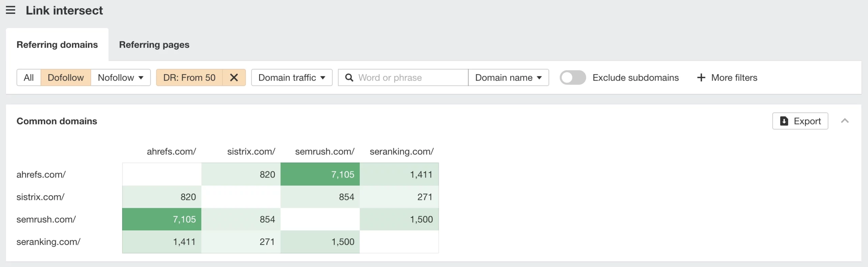This screenshot has height=267, width=868.
Task: Click the seranking.com/ column header
Action: 402,151
